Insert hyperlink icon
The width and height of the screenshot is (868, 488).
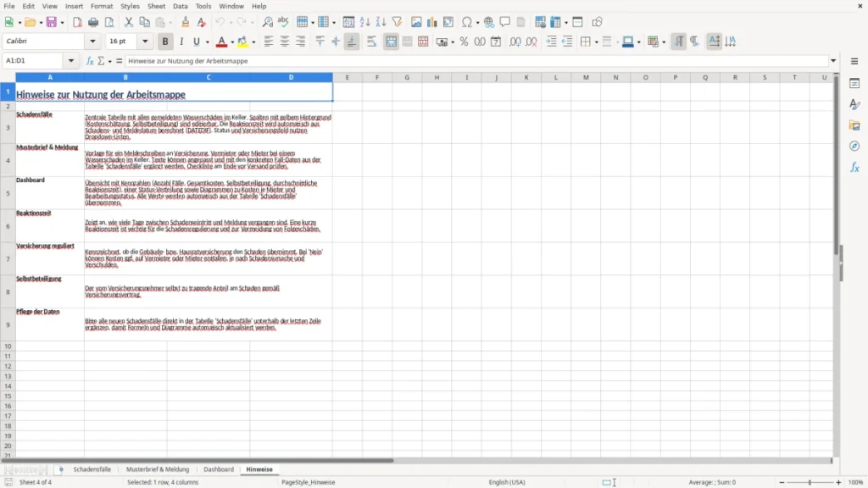click(x=489, y=22)
